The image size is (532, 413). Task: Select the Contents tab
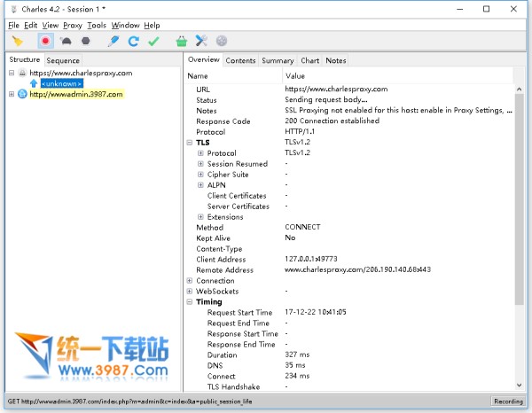240,60
